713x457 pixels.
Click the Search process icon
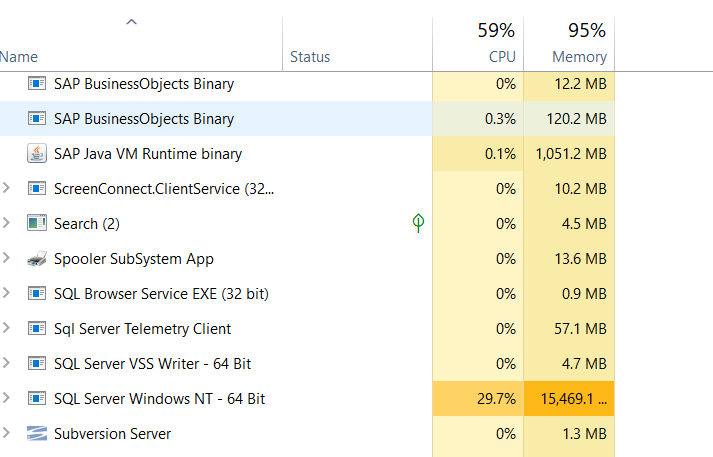pos(37,224)
